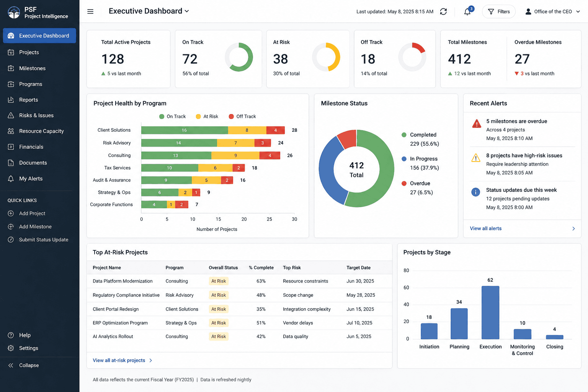Click the My Alerts bell icon
Viewport: 588px width, 392px height.
[x=11, y=179]
